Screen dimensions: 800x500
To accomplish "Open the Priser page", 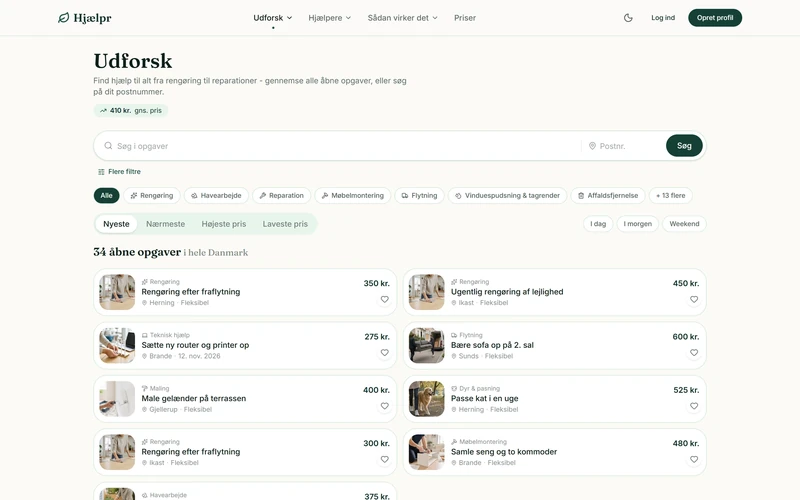I will pos(465,18).
